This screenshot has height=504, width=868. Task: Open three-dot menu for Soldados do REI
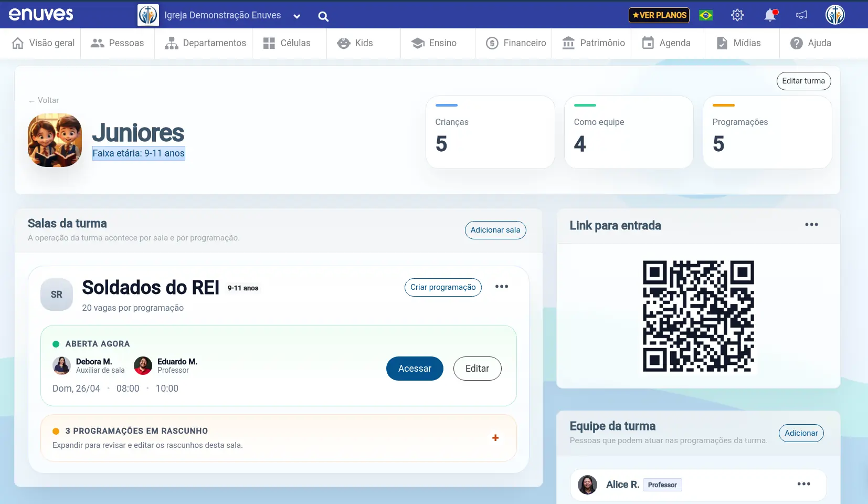tap(502, 287)
